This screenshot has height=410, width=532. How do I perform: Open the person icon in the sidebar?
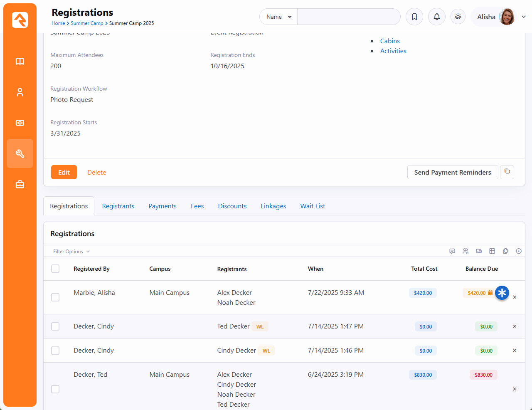coord(20,92)
